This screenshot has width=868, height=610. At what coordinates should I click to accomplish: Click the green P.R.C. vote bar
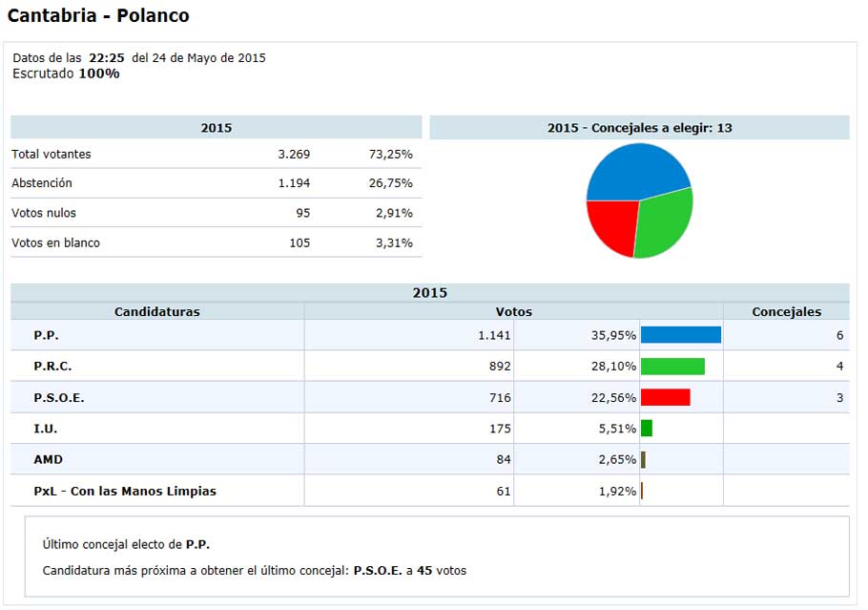coord(672,366)
